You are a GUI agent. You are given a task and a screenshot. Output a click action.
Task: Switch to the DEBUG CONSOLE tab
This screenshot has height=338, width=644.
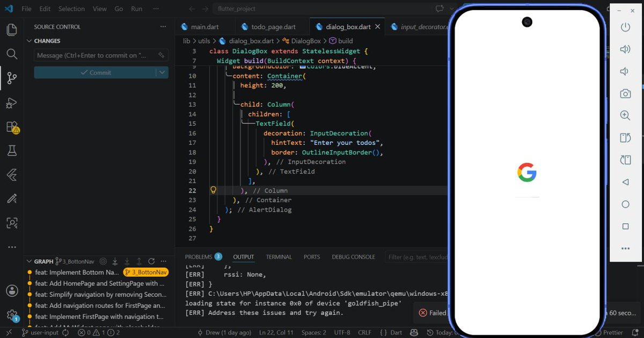tap(354, 257)
